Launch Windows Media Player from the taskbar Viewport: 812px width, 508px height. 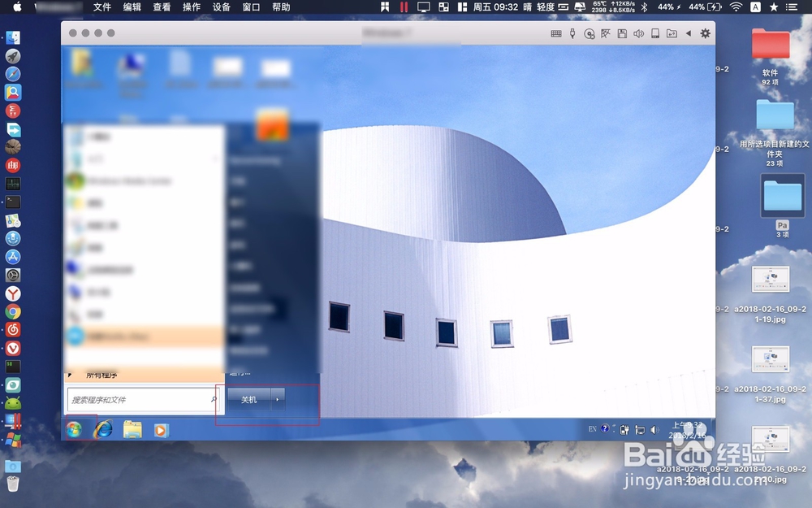click(161, 430)
